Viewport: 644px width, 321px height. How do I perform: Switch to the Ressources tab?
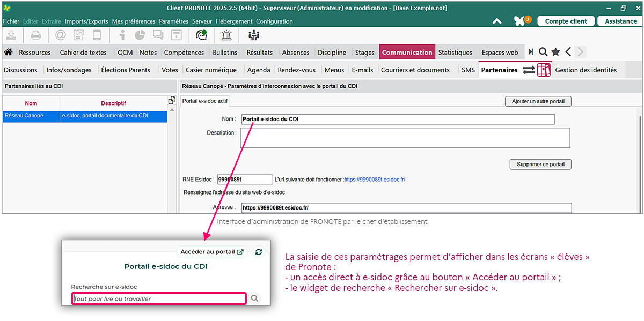[x=35, y=53]
